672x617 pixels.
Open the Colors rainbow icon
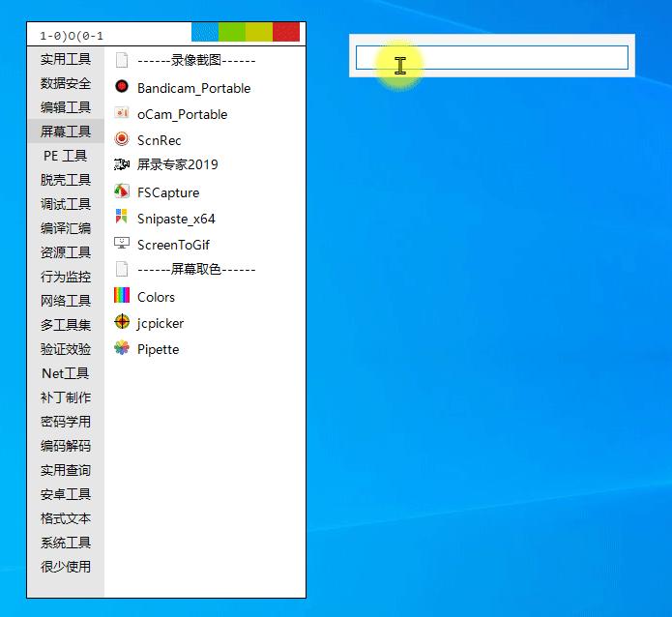(122, 296)
